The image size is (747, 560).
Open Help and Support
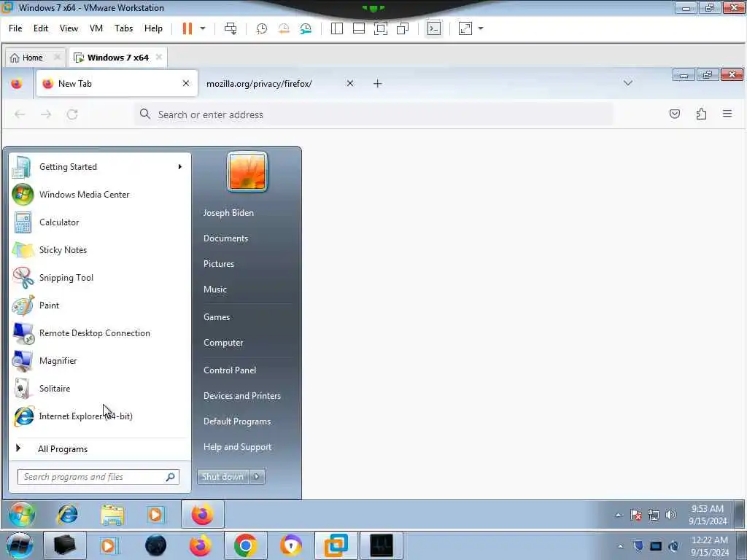coord(237,447)
